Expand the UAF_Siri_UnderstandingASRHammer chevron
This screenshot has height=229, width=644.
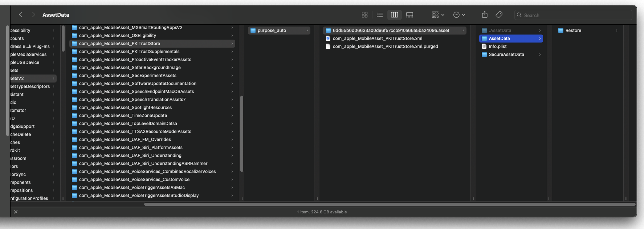232,164
